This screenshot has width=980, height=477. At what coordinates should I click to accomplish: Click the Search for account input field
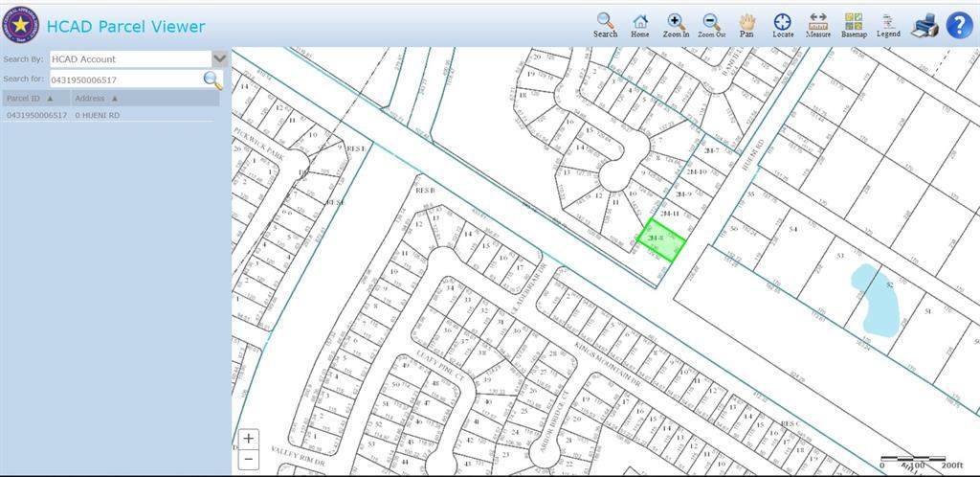124,79
